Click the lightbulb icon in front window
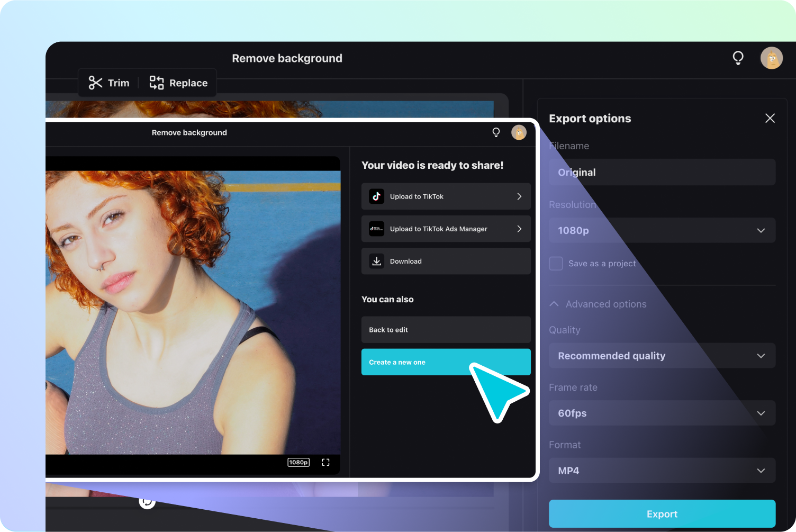 (496, 132)
